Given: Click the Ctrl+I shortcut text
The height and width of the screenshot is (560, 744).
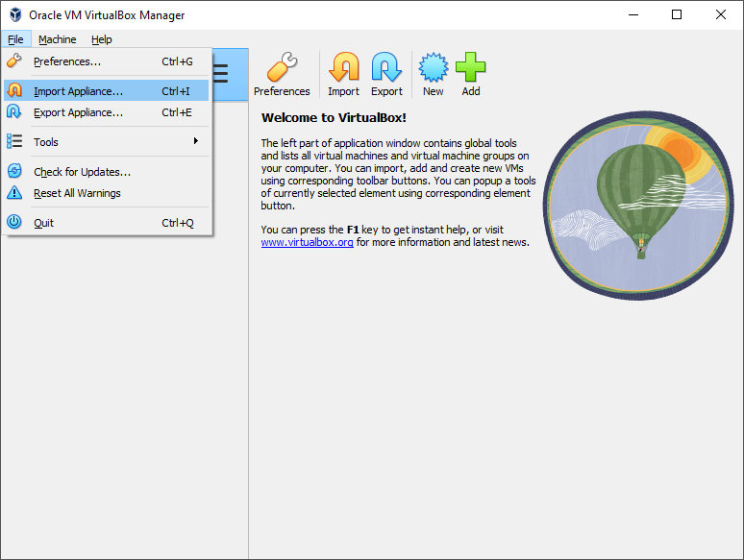Looking at the screenshot, I should tap(176, 91).
